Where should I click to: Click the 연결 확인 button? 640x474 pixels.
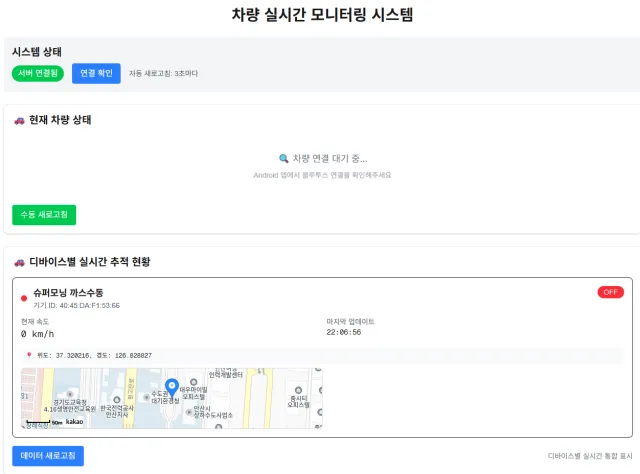pyautogui.click(x=96, y=73)
